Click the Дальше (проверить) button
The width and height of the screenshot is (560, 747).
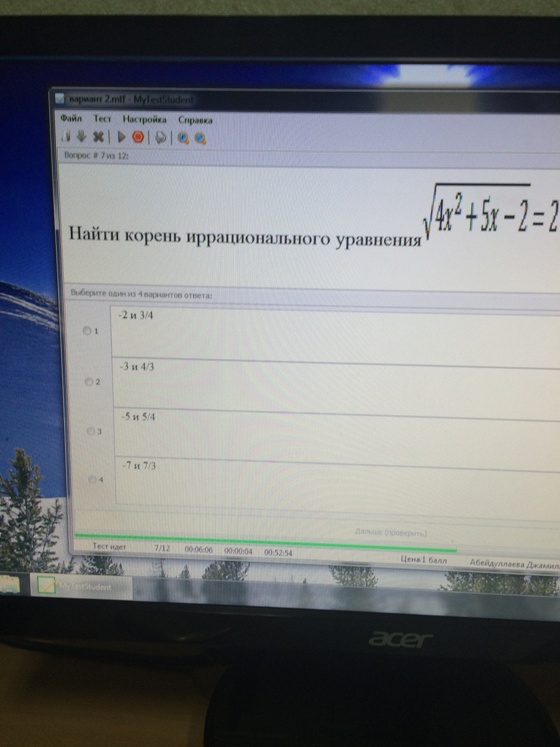pyautogui.click(x=391, y=533)
